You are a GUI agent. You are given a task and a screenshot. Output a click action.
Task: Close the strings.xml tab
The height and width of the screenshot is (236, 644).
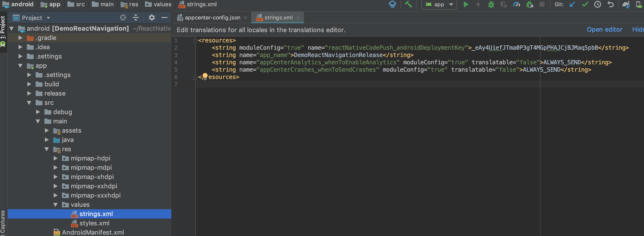pyautogui.click(x=298, y=18)
